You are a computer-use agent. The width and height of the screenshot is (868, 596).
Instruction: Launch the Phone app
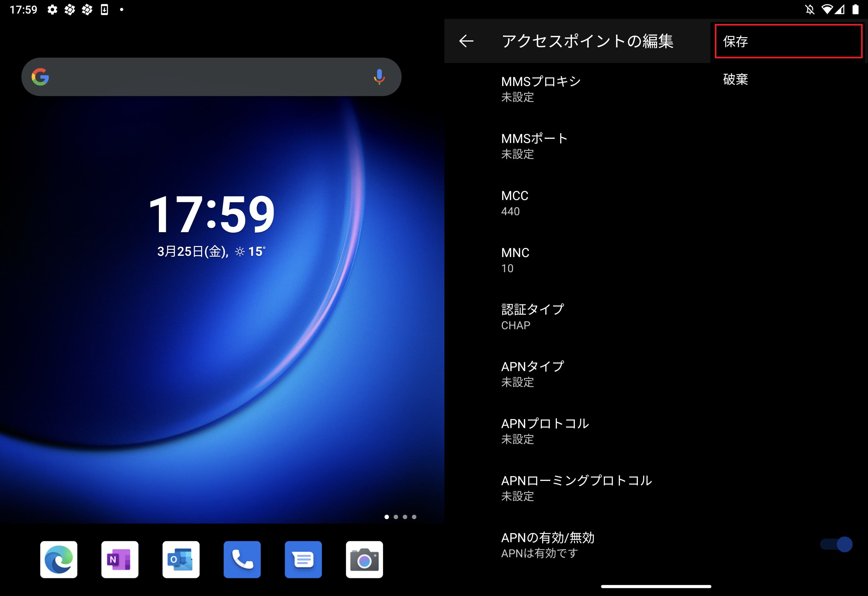[x=242, y=559]
